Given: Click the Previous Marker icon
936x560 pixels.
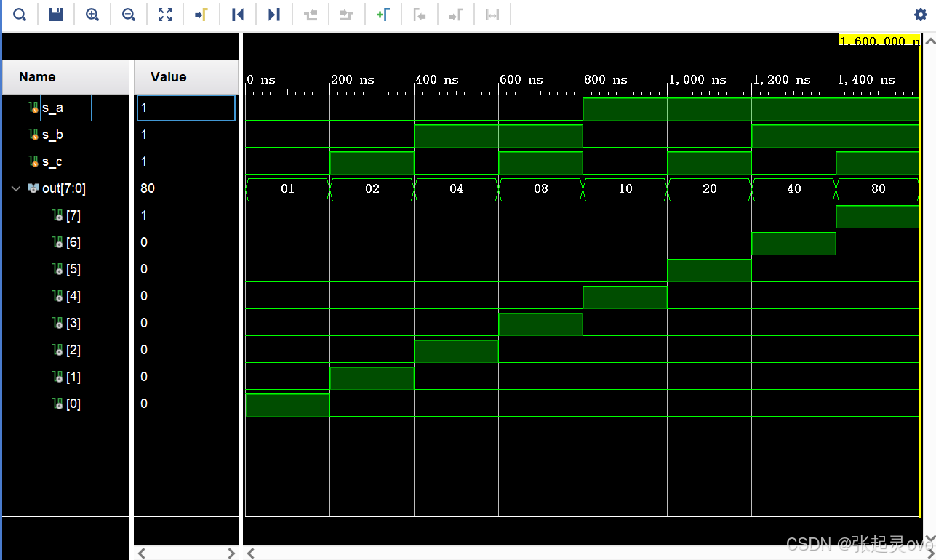Looking at the screenshot, I should click(420, 15).
